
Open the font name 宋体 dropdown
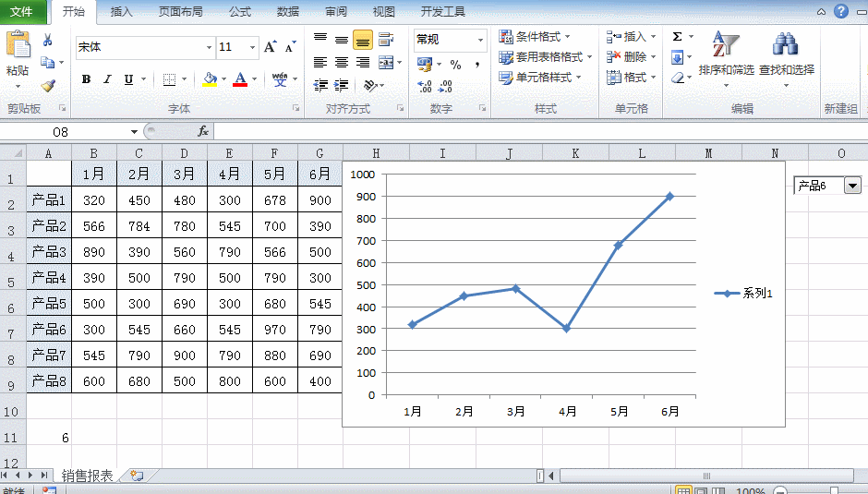point(209,48)
